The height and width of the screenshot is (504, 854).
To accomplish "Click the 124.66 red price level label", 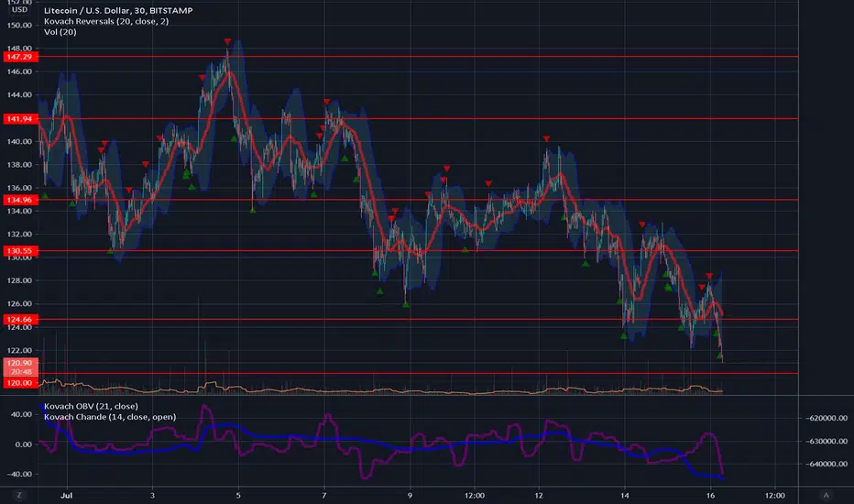I will (x=20, y=319).
